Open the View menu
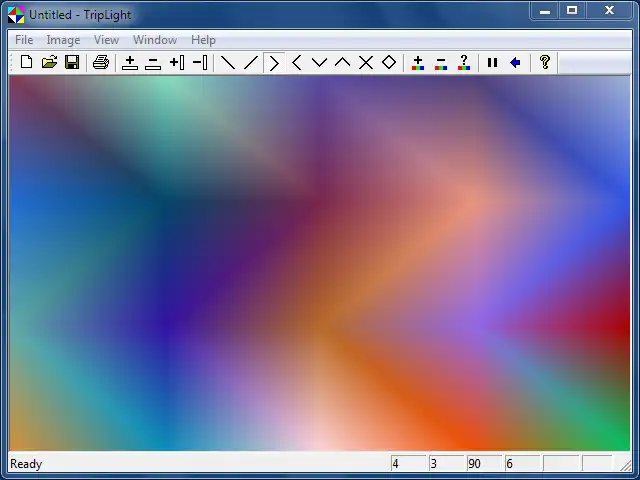The image size is (640, 480). tap(107, 40)
